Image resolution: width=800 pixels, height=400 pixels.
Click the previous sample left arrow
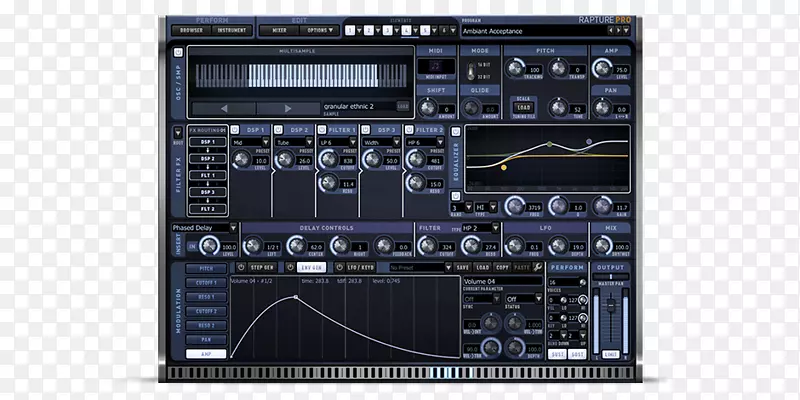[x=224, y=107]
